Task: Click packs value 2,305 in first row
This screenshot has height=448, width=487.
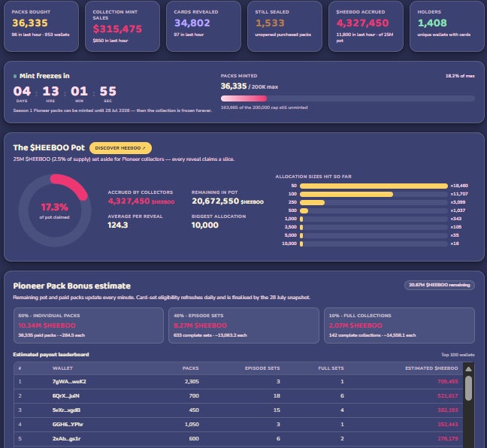Action: click(x=192, y=382)
